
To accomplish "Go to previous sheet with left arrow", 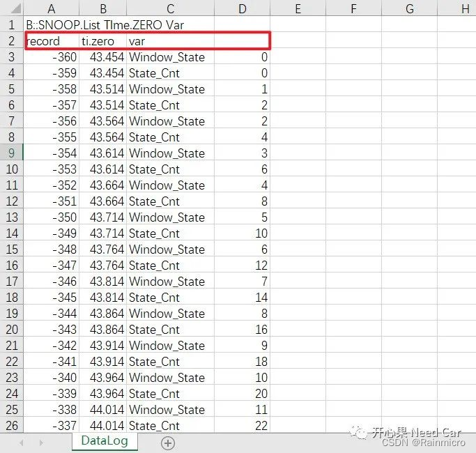I will coord(21,443).
